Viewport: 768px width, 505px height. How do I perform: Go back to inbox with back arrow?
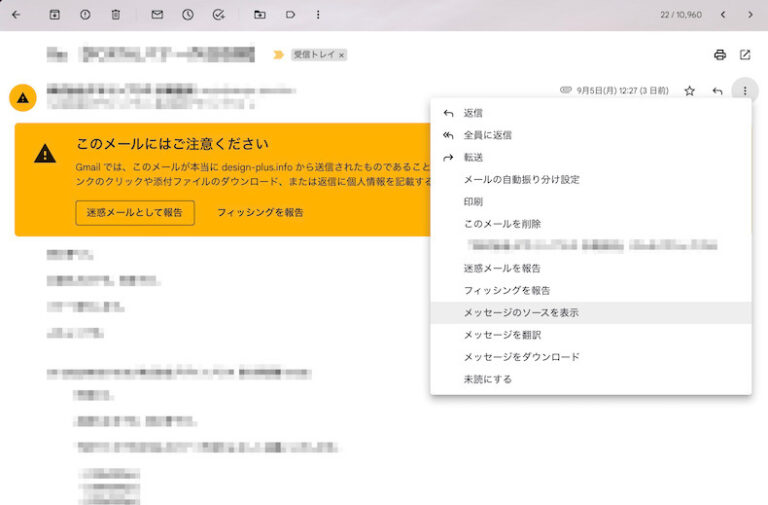[x=16, y=15]
